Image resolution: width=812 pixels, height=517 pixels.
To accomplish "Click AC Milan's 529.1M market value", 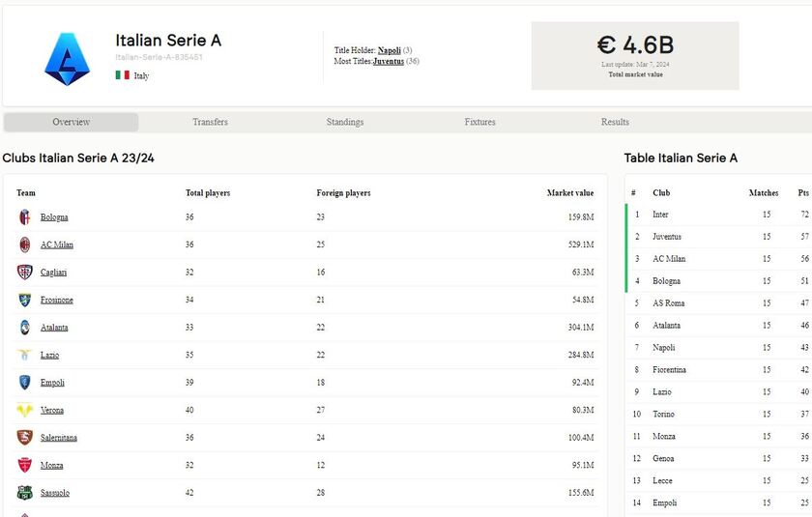I will 581,244.
